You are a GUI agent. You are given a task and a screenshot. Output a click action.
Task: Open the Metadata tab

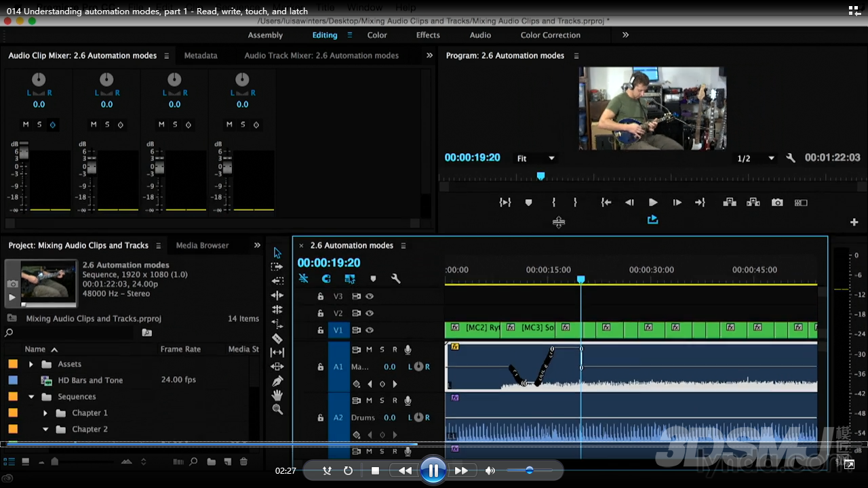pyautogui.click(x=201, y=56)
